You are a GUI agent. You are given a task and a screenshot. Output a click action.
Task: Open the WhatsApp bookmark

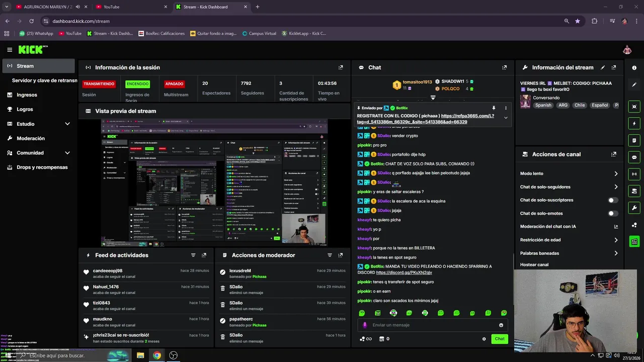click(x=36, y=34)
